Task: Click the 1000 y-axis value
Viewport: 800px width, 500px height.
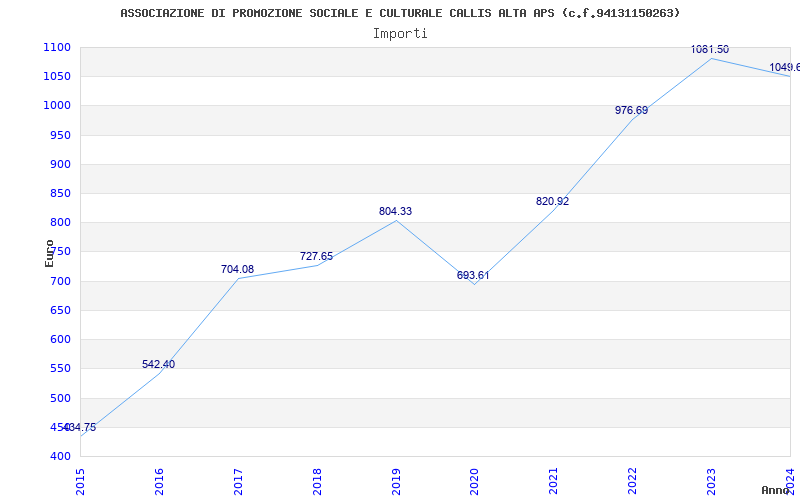Action: 57,106
